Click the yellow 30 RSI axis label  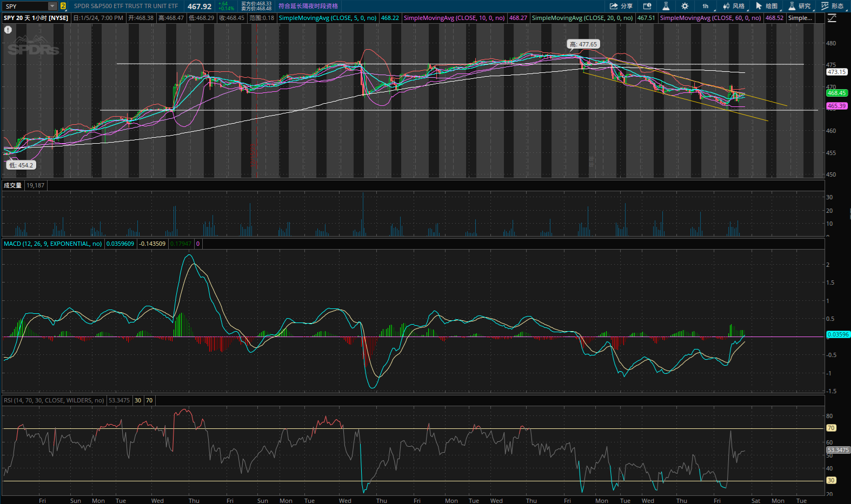pyautogui.click(x=831, y=480)
